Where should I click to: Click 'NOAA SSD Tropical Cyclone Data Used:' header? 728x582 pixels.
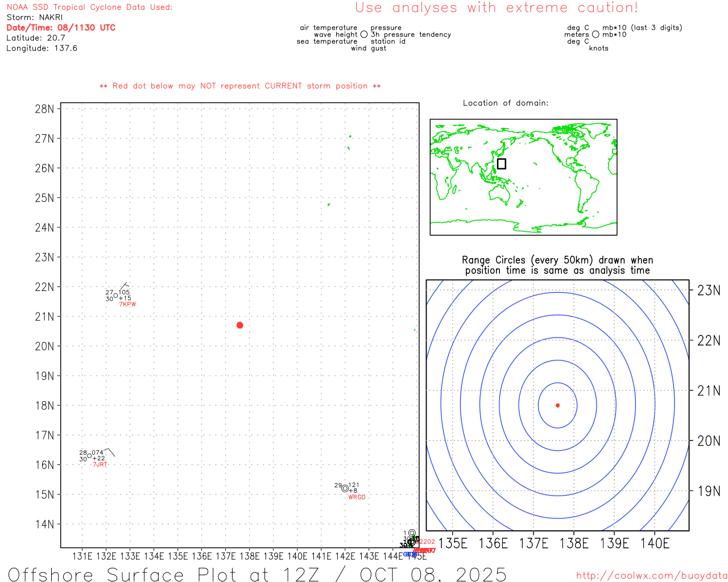click(89, 7)
